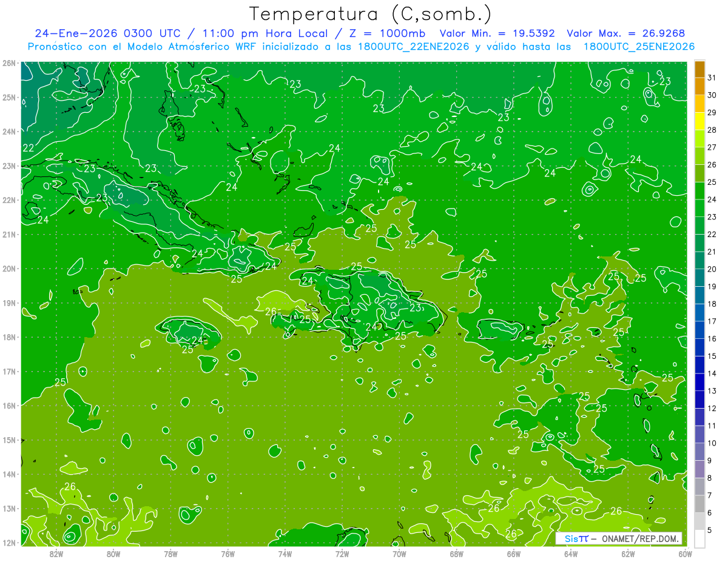Screen dimensions: 728x562
Task: Click the "1800UTC_25ENE2026" valid-until time text
Action: click(x=639, y=47)
